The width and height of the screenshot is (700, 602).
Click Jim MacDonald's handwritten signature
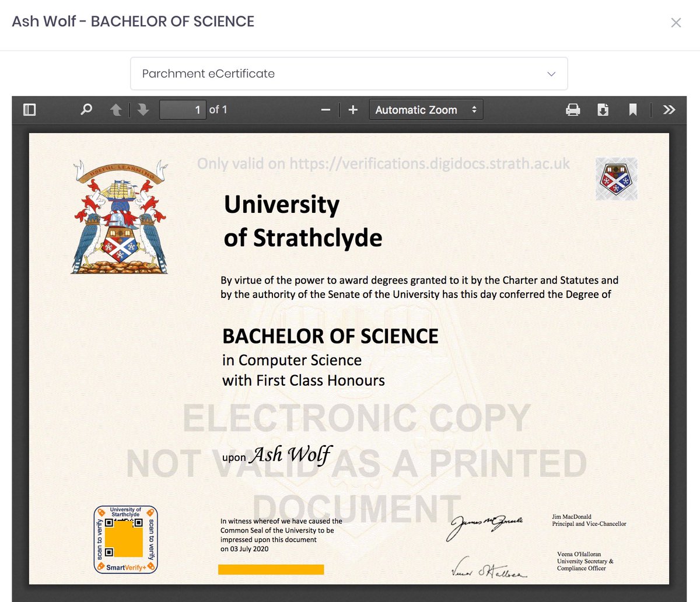click(485, 527)
